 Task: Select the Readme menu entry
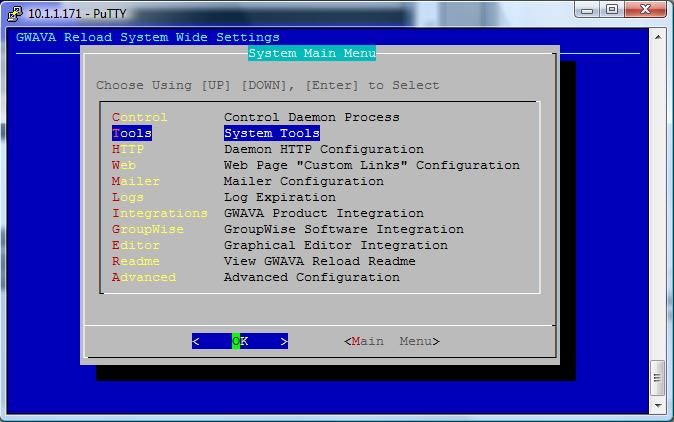pos(135,261)
